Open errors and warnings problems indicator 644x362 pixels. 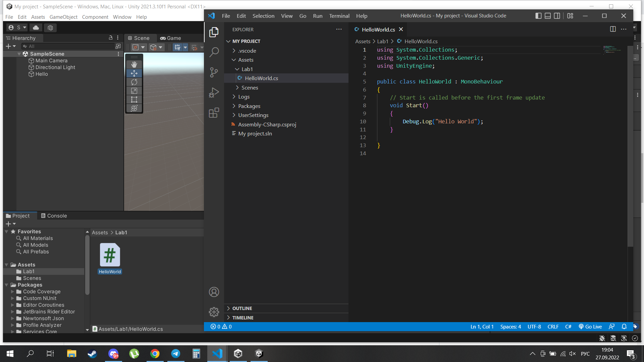(x=221, y=327)
